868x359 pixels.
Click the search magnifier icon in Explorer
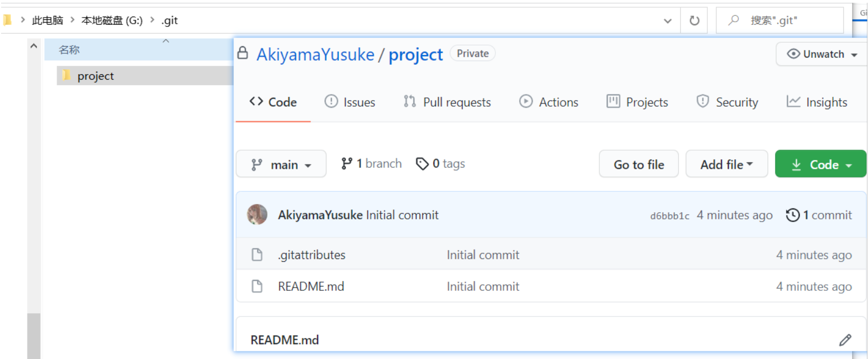tap(734, 20)
